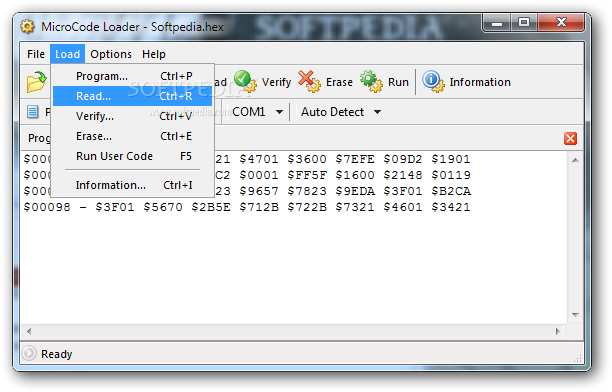The height and width of the screenshot is (392, 612).
Task: Click the Ready status play icon
Action: [29, 353]
